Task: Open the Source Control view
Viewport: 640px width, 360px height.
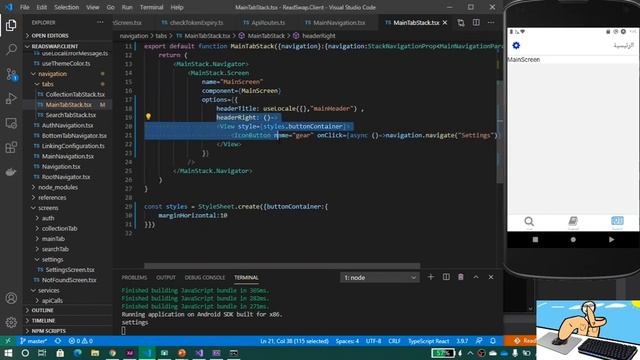Action: pos(11,74)
